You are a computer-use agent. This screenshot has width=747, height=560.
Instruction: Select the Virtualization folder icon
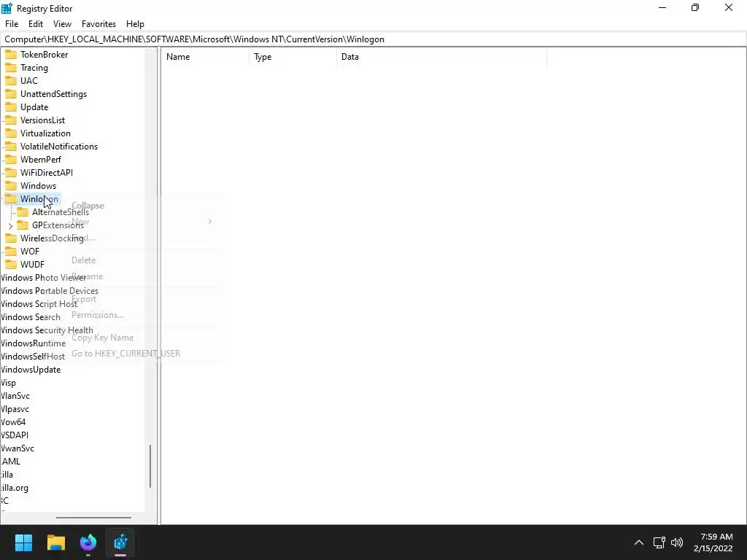coord(10,133)
